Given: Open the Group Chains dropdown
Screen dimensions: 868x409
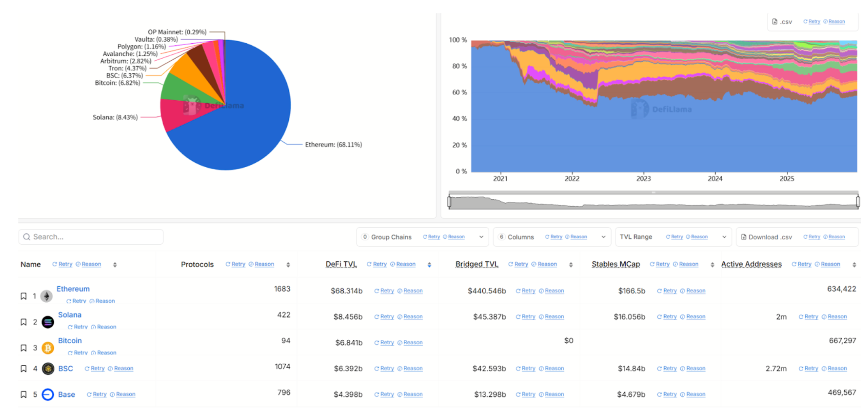Looking at the screenshot, I should 481,237.
